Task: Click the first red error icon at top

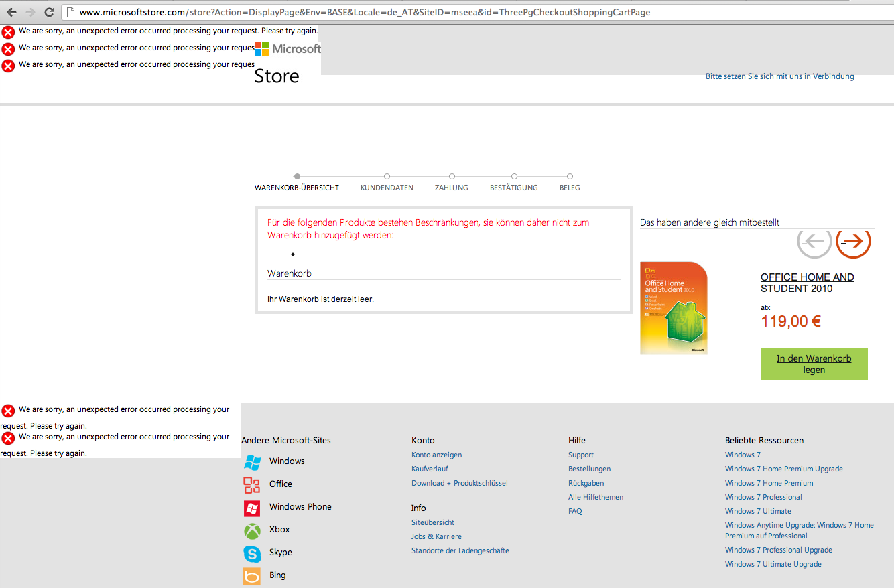Action: click(8, 32)
